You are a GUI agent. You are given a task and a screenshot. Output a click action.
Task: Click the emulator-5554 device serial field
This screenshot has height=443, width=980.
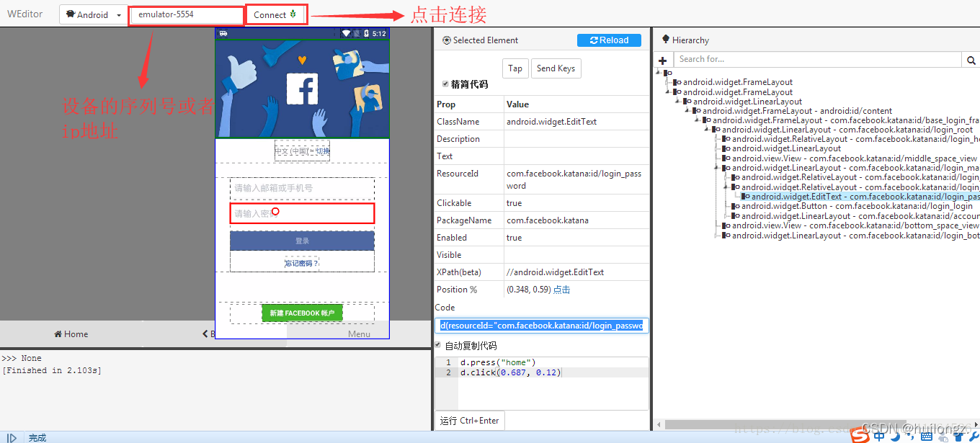point(187,14)
